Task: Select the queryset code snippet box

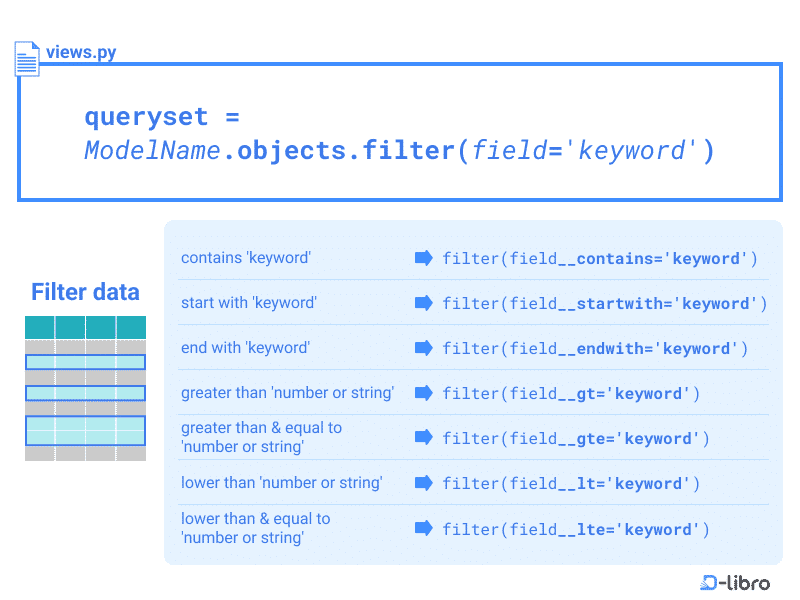Action: point(400,131)
